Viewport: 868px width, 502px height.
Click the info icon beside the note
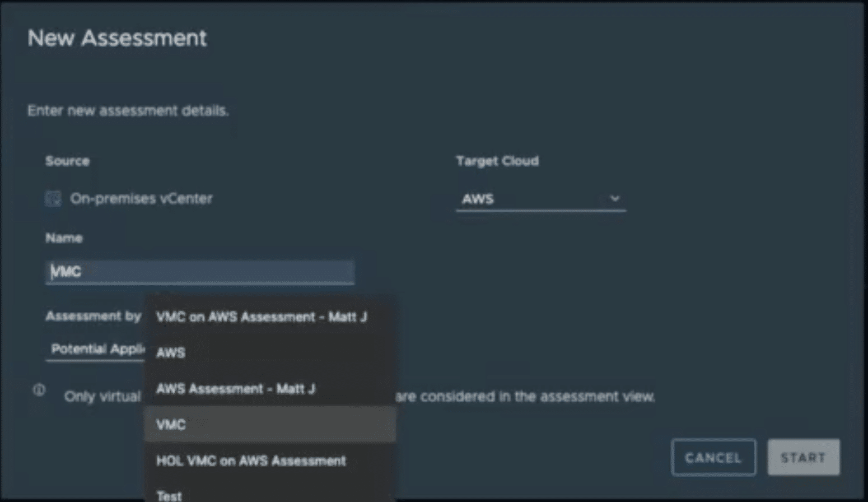pyautogui.click(x=39, y=390)
